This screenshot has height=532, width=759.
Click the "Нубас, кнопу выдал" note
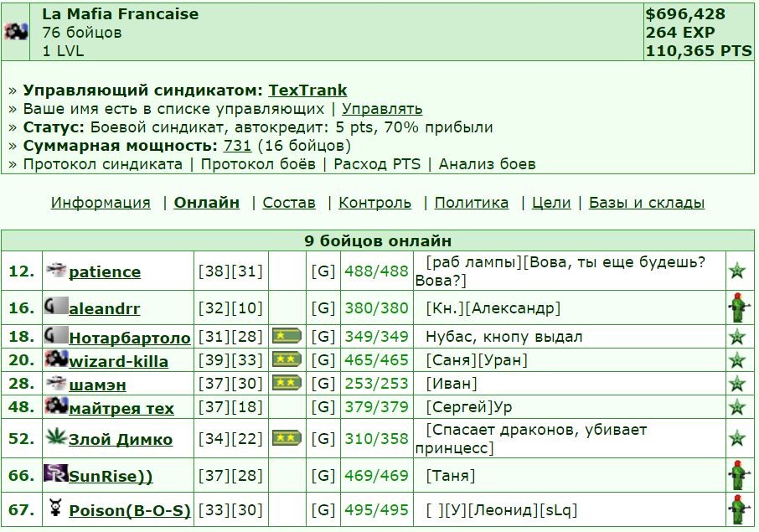pyautogui.click(x=503, y=337)
